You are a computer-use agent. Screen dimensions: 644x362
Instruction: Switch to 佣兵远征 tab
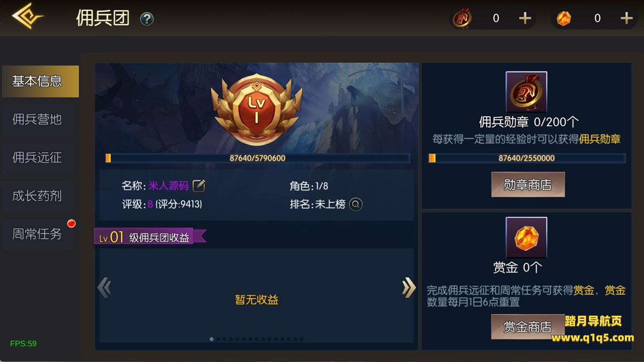tap(37, 157)
